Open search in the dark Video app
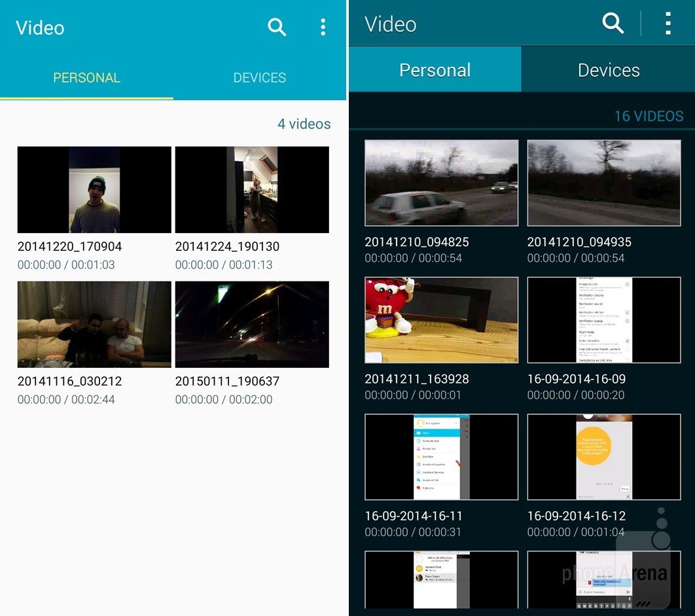The image size is (695, 616). point(613,23)
